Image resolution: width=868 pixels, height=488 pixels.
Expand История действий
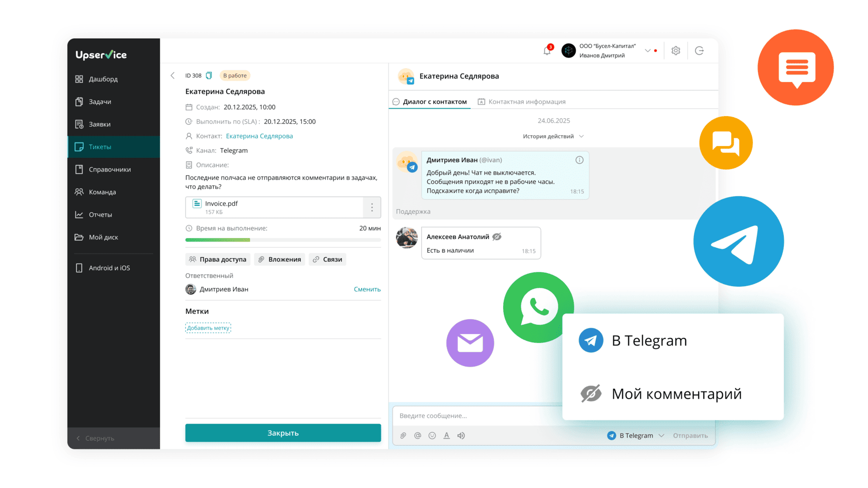point(553,136)
